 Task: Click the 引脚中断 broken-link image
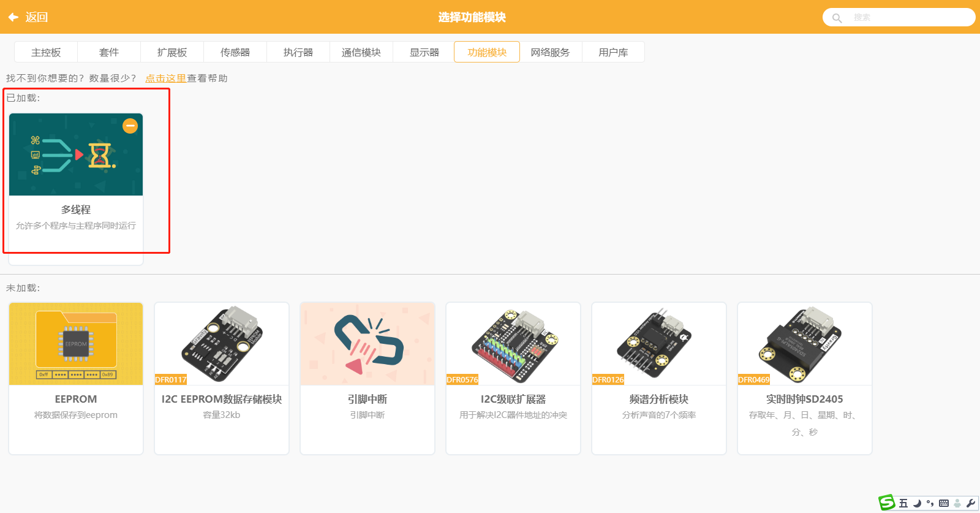coord(367,344)
